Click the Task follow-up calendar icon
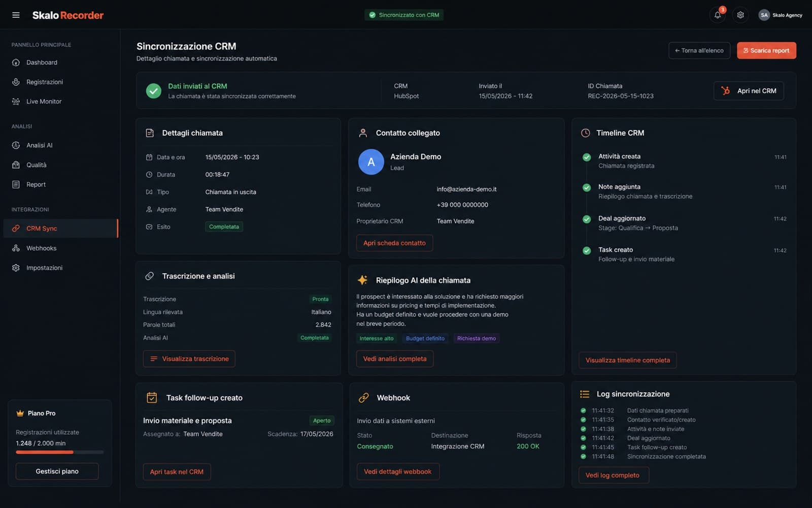812x508 pixels. pos(152,398)
